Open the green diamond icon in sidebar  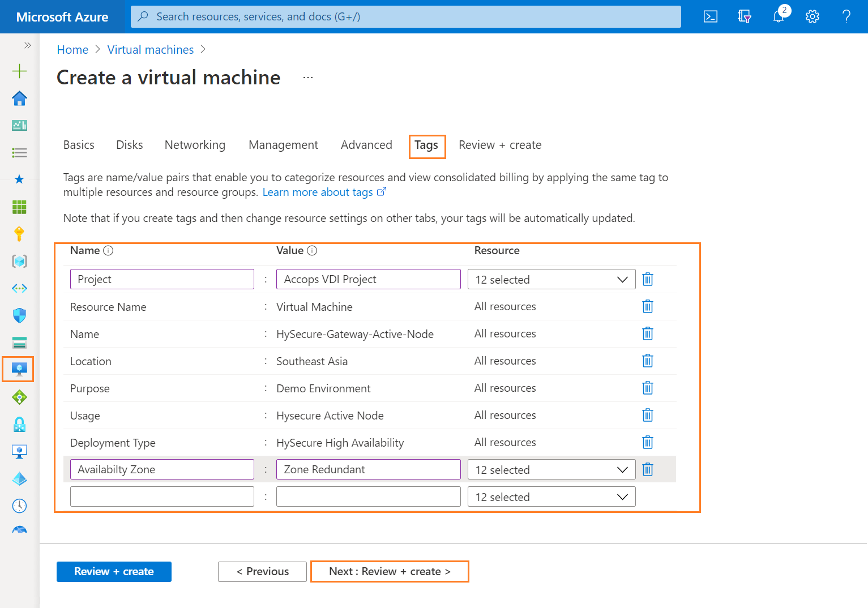[x=19, y=397]
